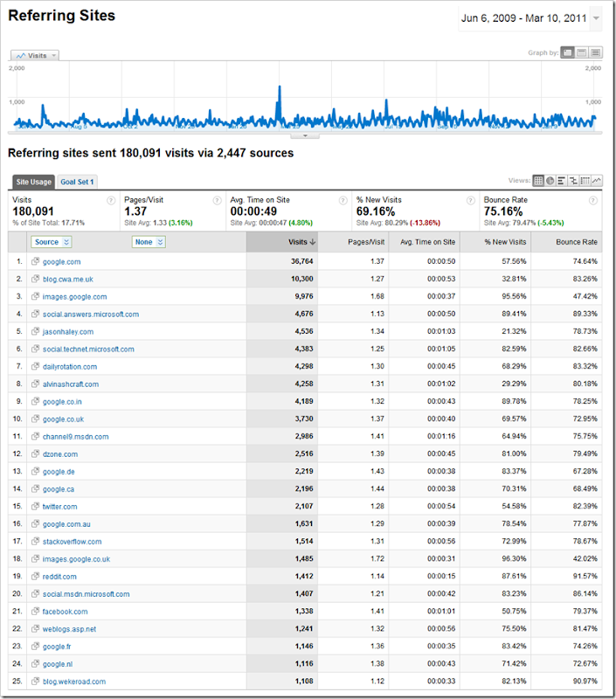Viewport: 616px width, 699px height.
Task: Select the pivot table view icon
Action: 585,181
